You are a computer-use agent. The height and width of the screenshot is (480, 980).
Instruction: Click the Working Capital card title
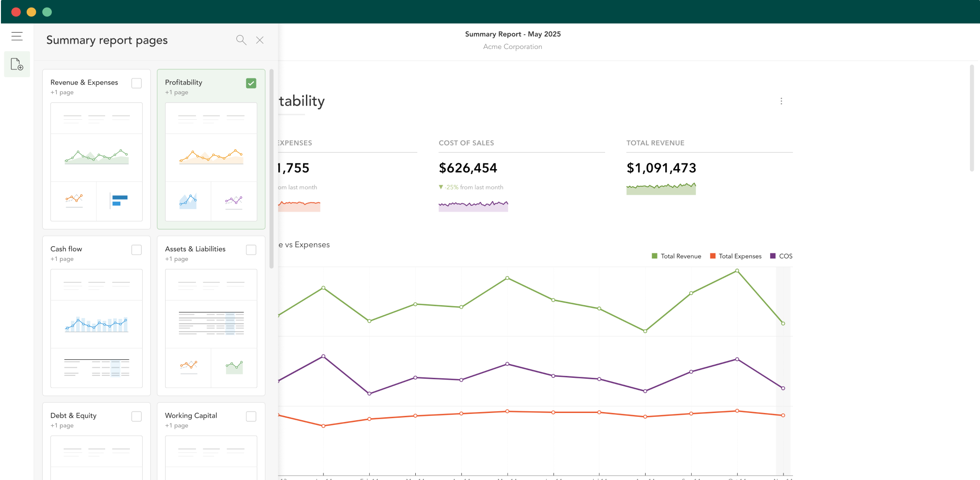coord(191,415)
